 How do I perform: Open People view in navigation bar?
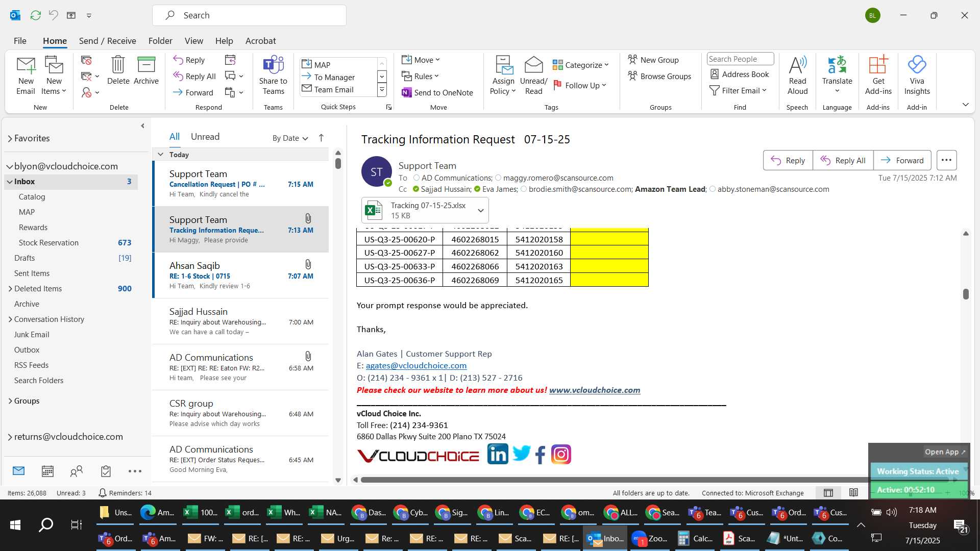pos(77,471)
